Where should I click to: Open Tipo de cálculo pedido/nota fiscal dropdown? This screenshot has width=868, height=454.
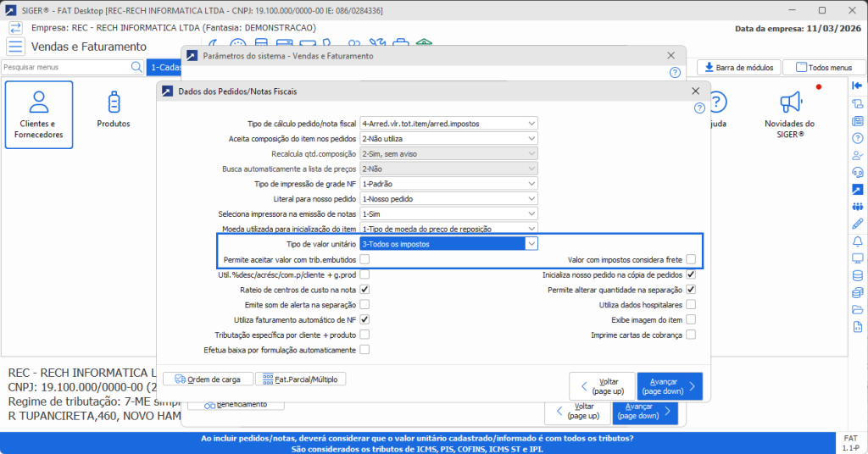531,123
